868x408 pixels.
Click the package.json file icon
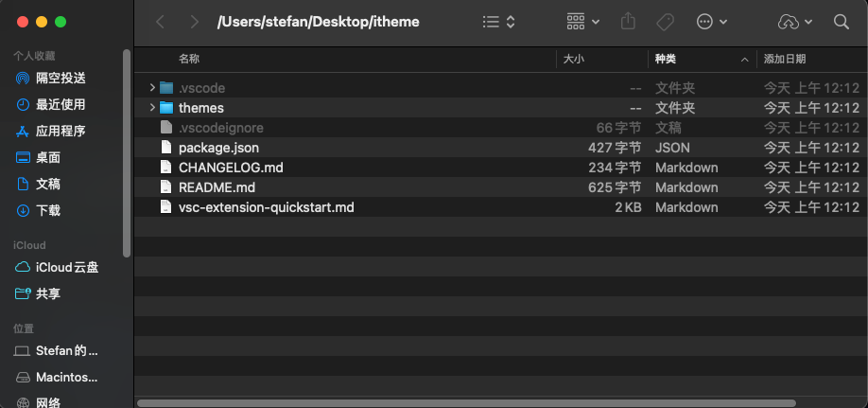click(166, 148)
